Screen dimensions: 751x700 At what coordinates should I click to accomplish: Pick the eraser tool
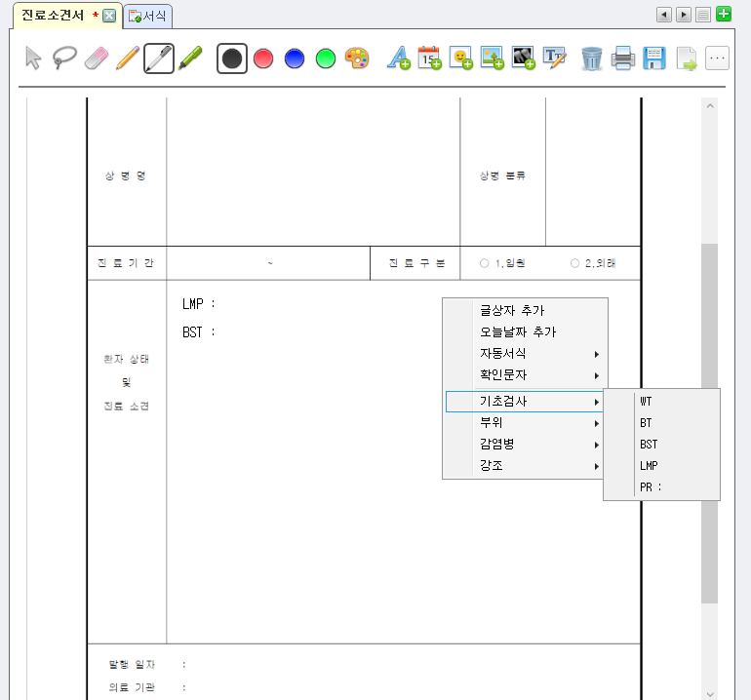click(95, 58)
